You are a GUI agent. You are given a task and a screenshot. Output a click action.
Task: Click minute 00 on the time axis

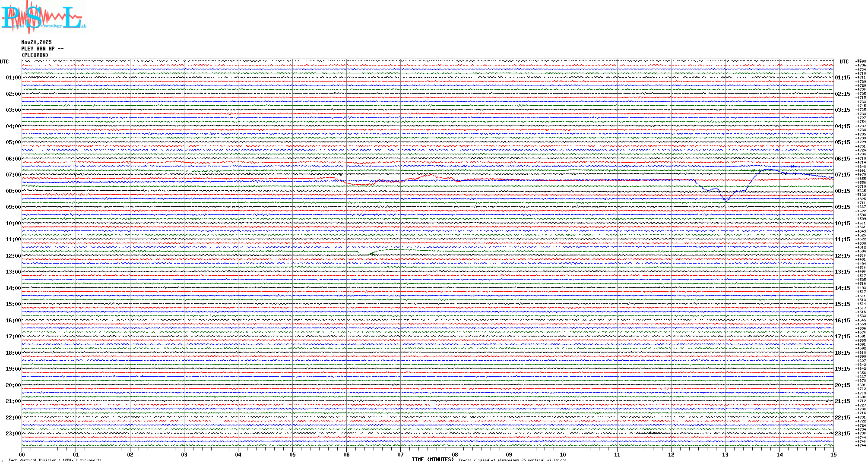(22, 454)
